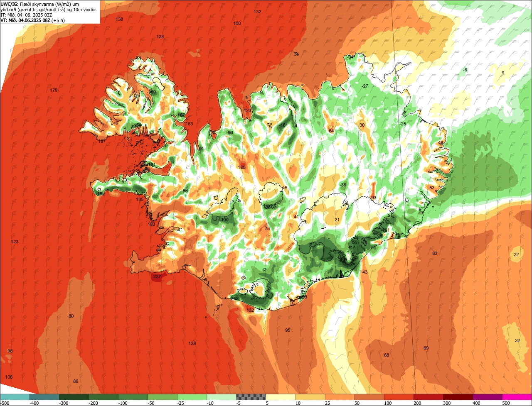Select the light green legend swatch between -25 and -10
The height and width of the screenshot is (406, 532).
pos(192,397)
